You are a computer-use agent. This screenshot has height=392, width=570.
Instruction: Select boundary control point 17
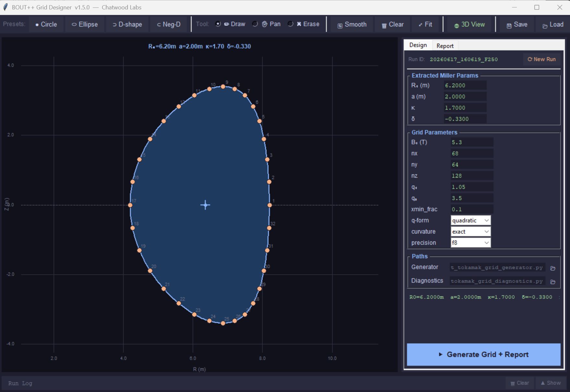tap(130, 205)
